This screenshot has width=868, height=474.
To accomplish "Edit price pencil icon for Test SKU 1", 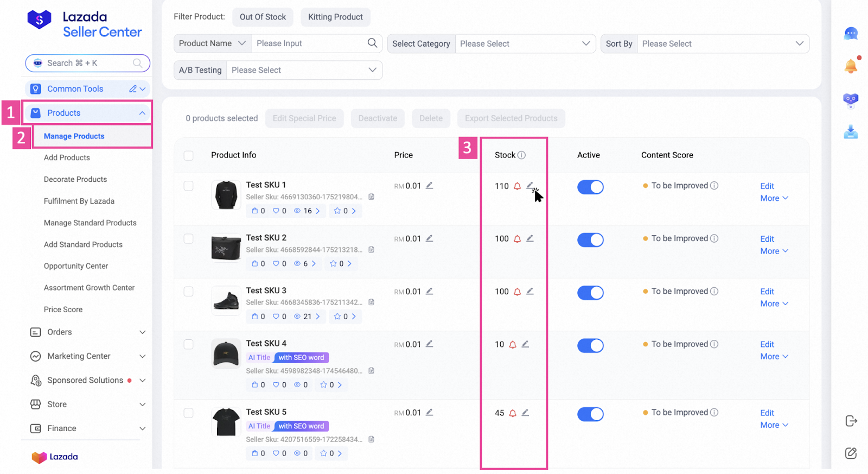I will click(429, 186).
